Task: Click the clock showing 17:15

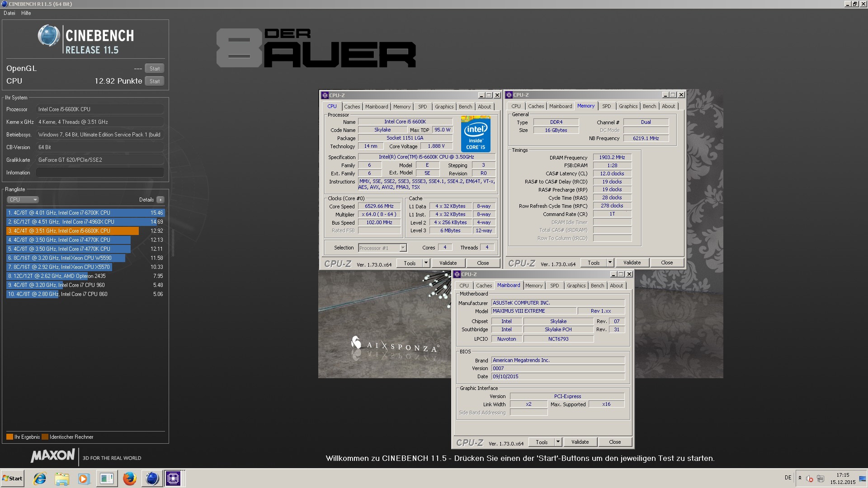Action: pyautogui.click(x=843, y=475)
